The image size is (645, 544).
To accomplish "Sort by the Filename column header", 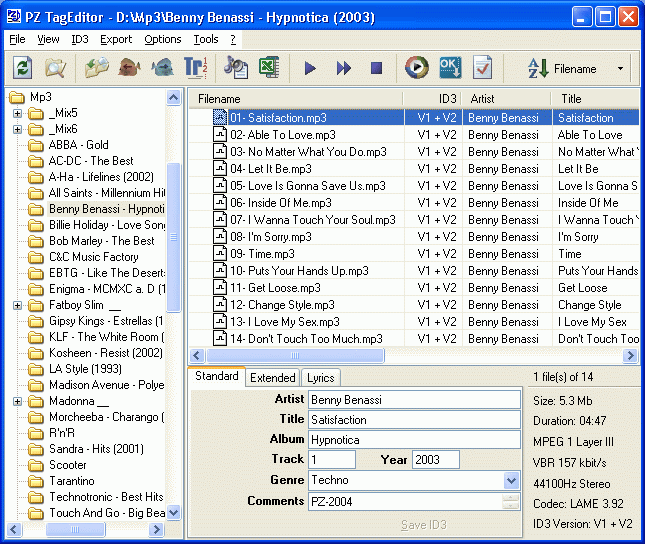I will coord(295,99).
